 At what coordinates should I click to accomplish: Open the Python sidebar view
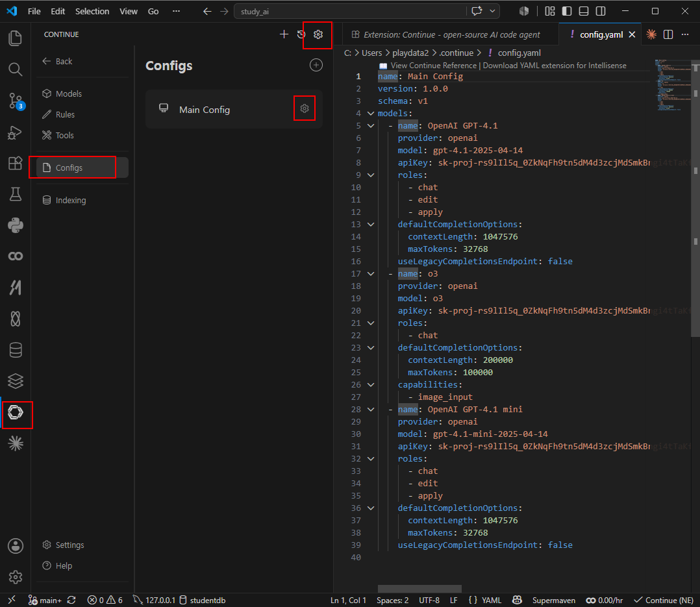[15, 225]
